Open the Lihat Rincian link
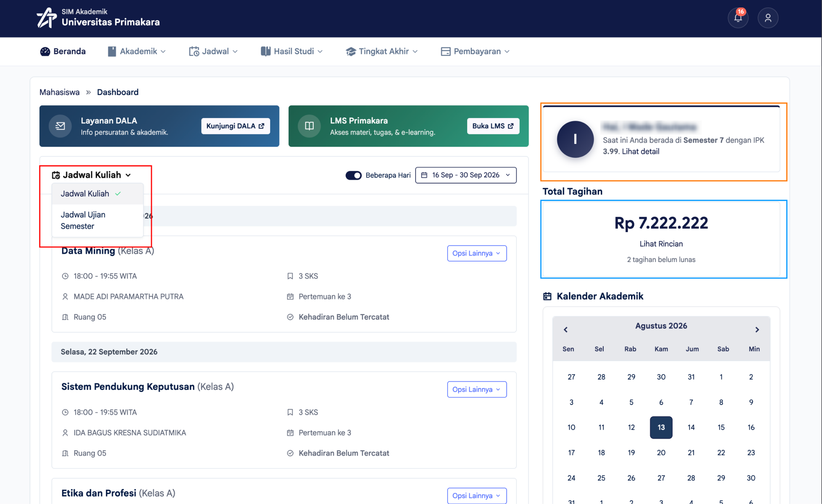This screenshot has height=504, width=822. pos(661,244)
